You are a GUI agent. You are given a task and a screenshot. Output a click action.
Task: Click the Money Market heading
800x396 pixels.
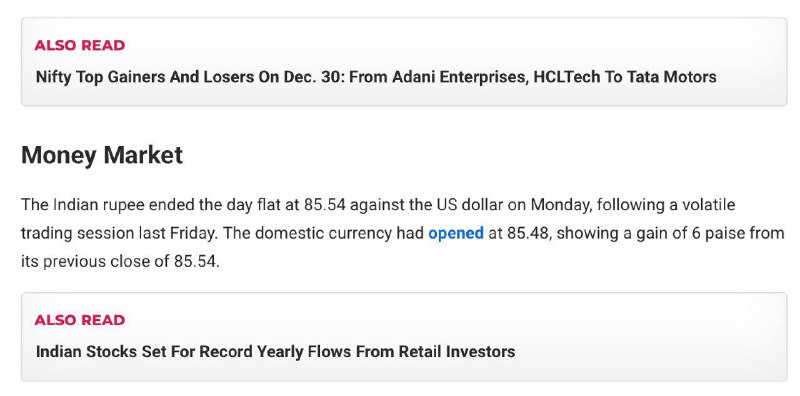[x=102, y=155]
